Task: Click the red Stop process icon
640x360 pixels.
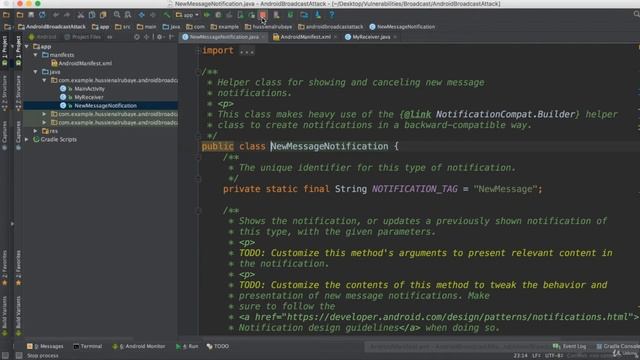Action: pos(263,15)
